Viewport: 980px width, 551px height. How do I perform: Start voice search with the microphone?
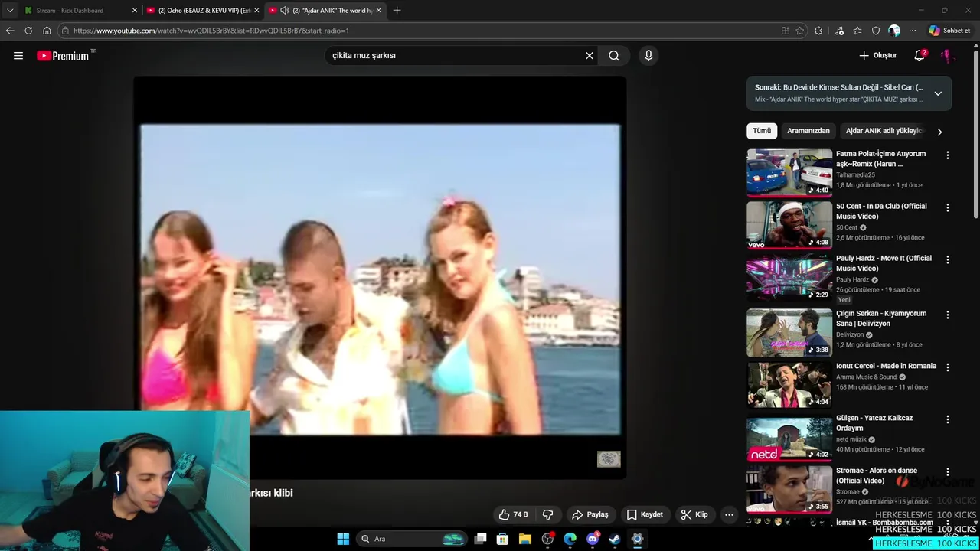648,55
